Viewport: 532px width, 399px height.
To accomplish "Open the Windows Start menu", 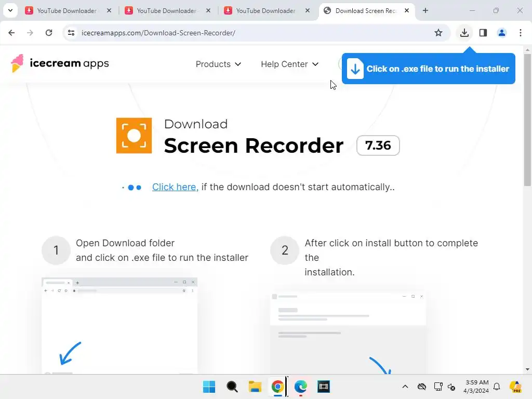I will (x=209, y=387).
